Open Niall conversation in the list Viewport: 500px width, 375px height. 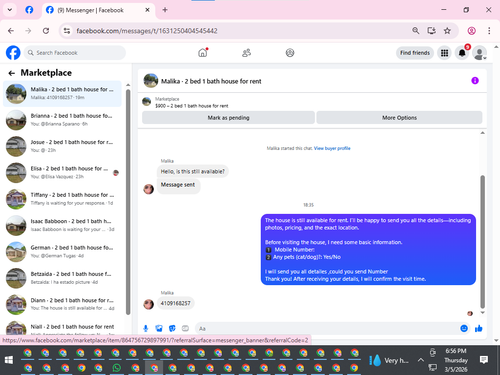pyautogui.click(x=62, y=327)
